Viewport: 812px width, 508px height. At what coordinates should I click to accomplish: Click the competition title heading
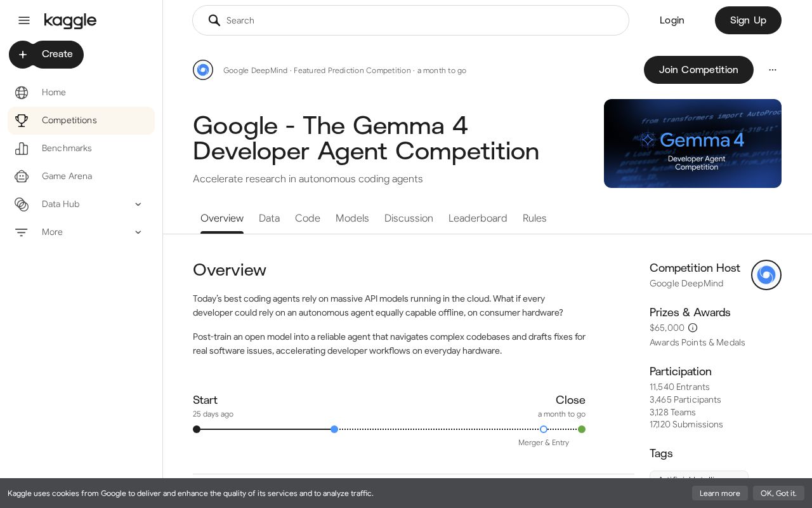[x=366, y=138]
